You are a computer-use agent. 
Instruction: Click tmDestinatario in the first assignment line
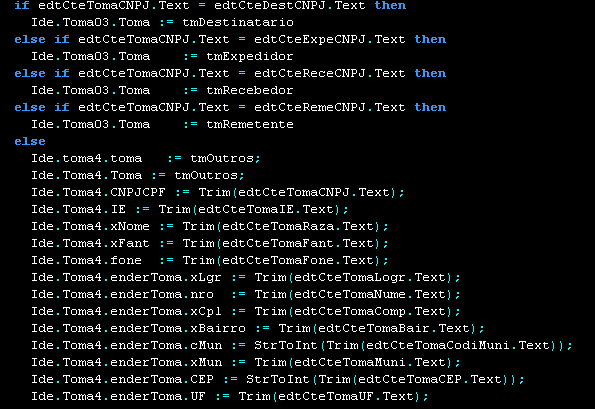click(238, 22)
